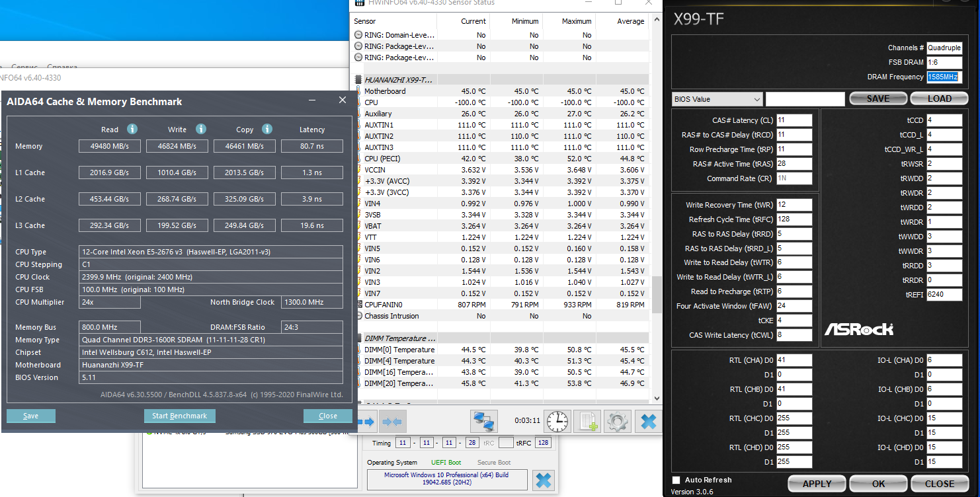Image resolution: width=980 pixels, height=497 pixels.
Task: Click the tREFI value field
Action: pos(944,295)
